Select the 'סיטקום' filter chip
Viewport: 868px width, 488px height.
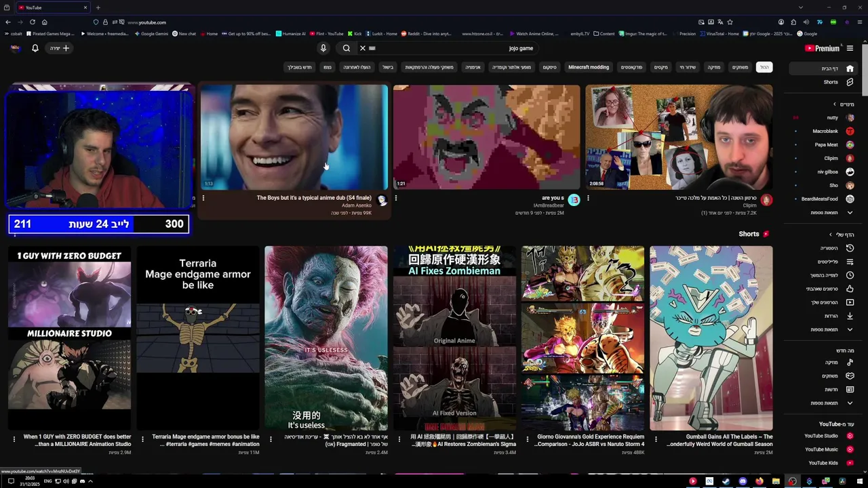click(x=549, y=67)
